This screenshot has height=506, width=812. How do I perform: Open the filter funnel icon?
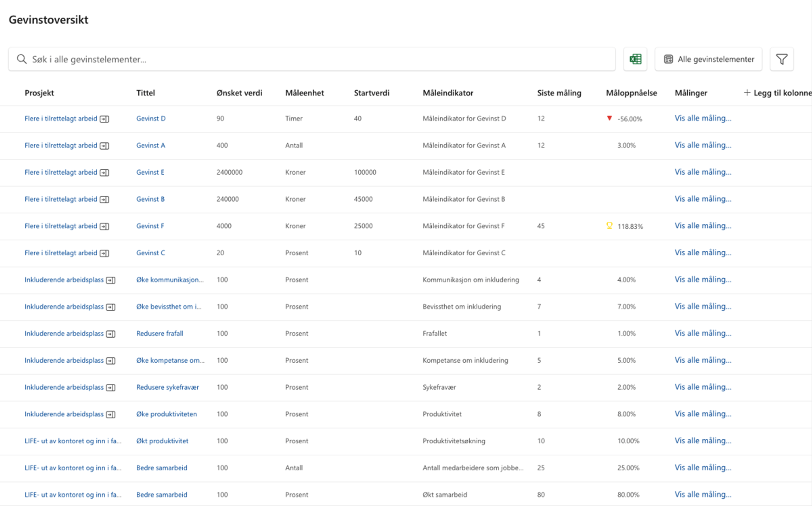click(781, 59)
